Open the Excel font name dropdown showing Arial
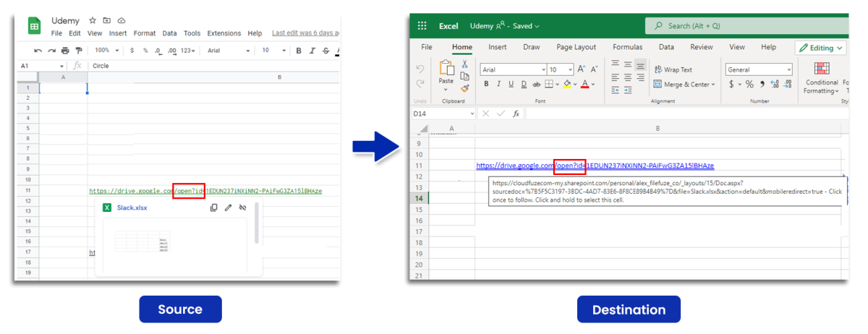The image size is (868, 334). [513, 69]
